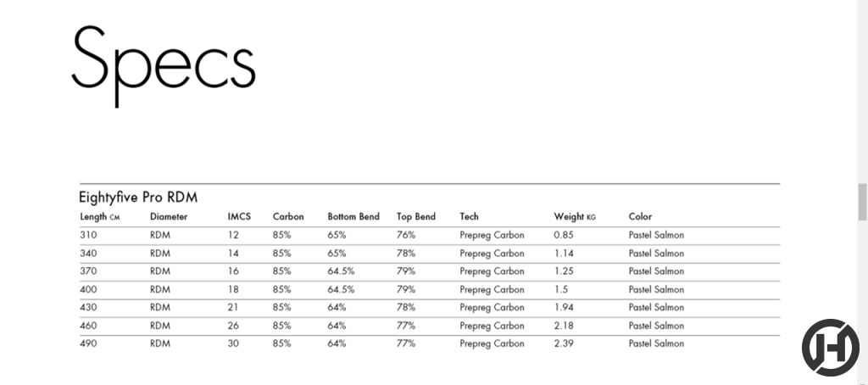This screenshot has height=385, width=868.
Task: Click the Color column header
Action: 640,217
